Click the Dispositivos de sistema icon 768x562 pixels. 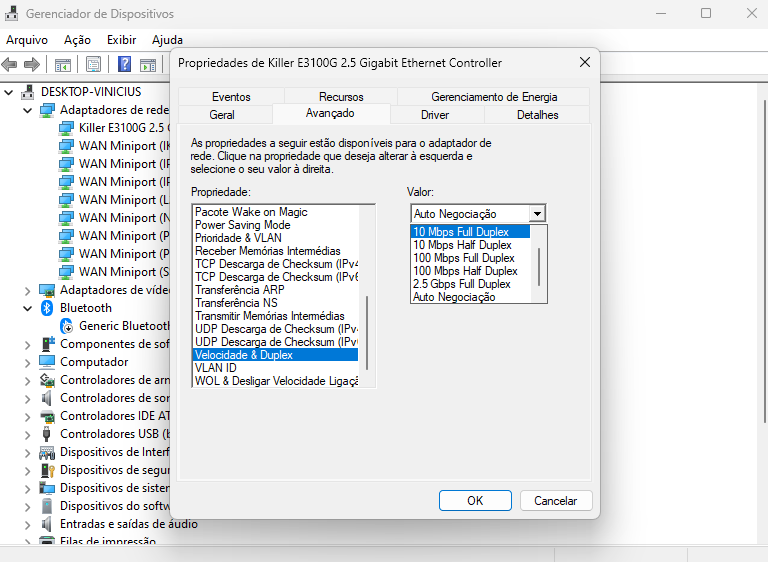point(47,488)
